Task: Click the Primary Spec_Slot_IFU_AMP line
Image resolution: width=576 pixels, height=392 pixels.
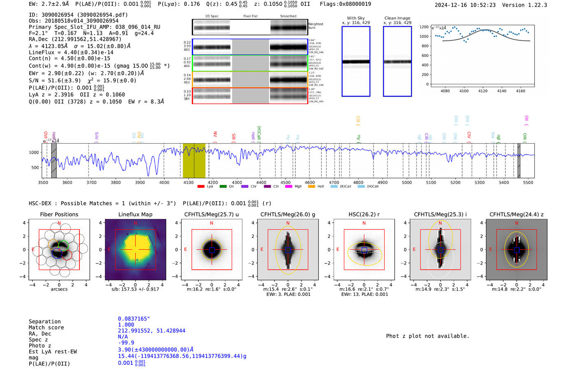Action: [x=95, y=27]
